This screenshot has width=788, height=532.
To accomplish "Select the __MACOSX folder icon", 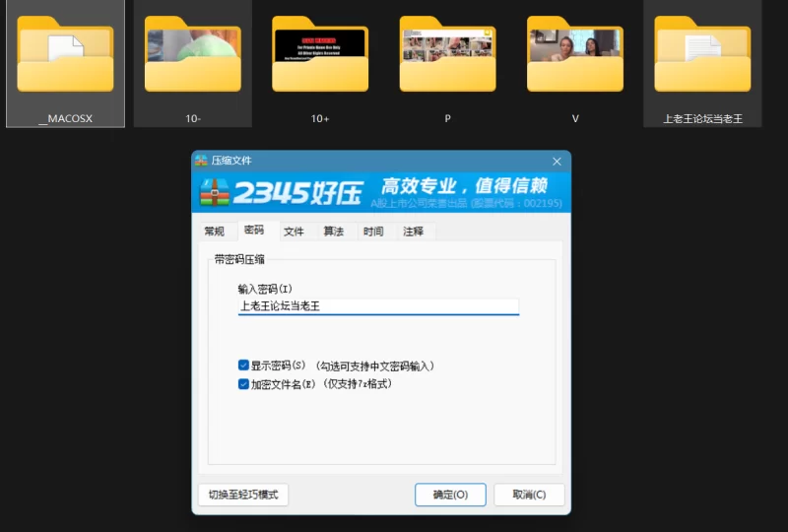I will (x=65, y=54).
